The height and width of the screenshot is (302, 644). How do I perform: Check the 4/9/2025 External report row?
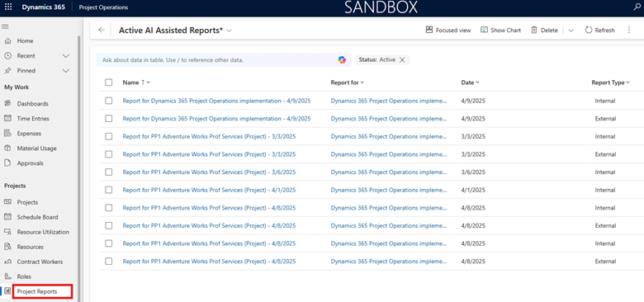pos(108,119)
